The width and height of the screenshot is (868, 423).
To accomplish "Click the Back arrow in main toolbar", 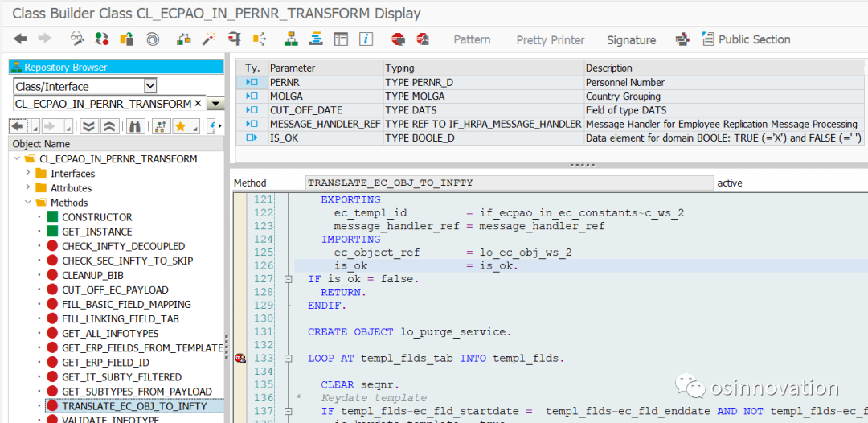I will click(x=20, y=39).
